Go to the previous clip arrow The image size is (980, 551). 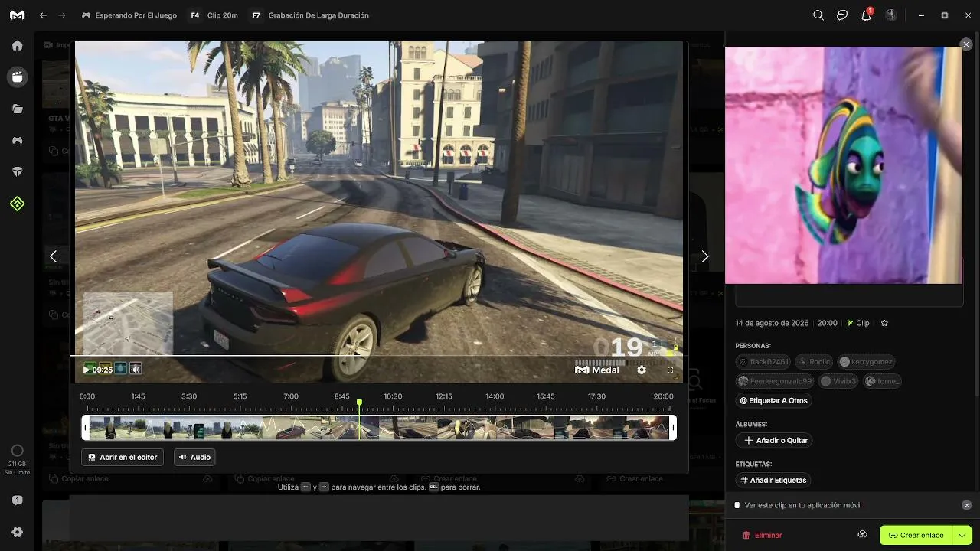pos(53,256)
